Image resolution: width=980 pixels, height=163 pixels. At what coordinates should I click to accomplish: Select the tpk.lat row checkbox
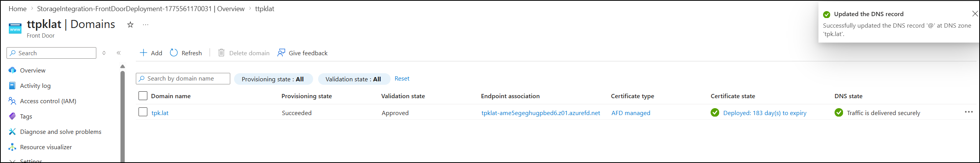click(x=143, y=112)
